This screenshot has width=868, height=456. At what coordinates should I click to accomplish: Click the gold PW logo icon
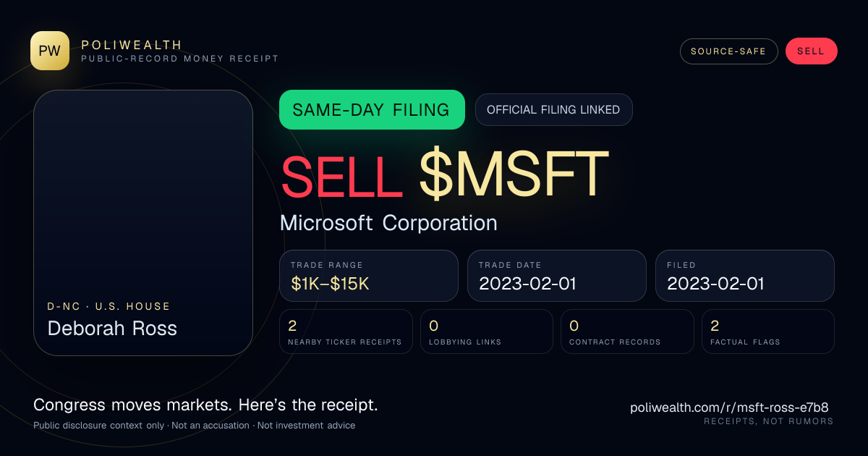(x=50, y=51)
